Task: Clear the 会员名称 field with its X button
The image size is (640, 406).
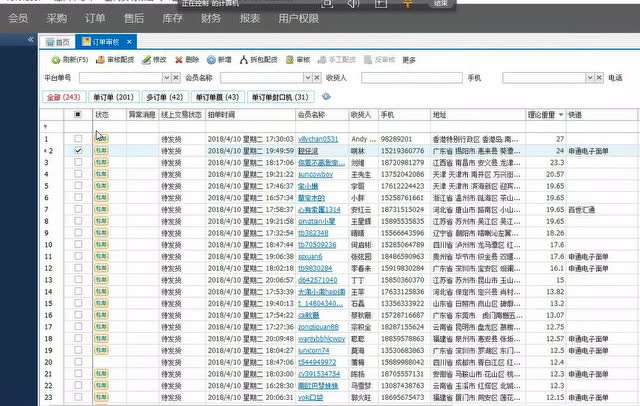Action: click(317, 78)
